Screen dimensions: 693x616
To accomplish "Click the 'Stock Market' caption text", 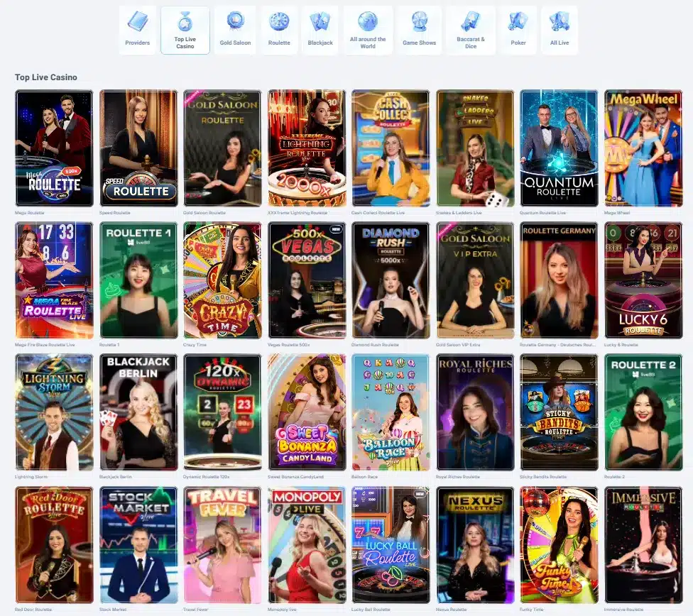I will click(113, 610).
